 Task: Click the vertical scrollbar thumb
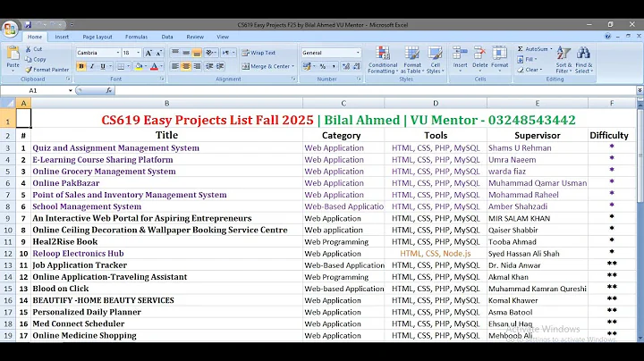pyautogui.click(x=640, y=154)
